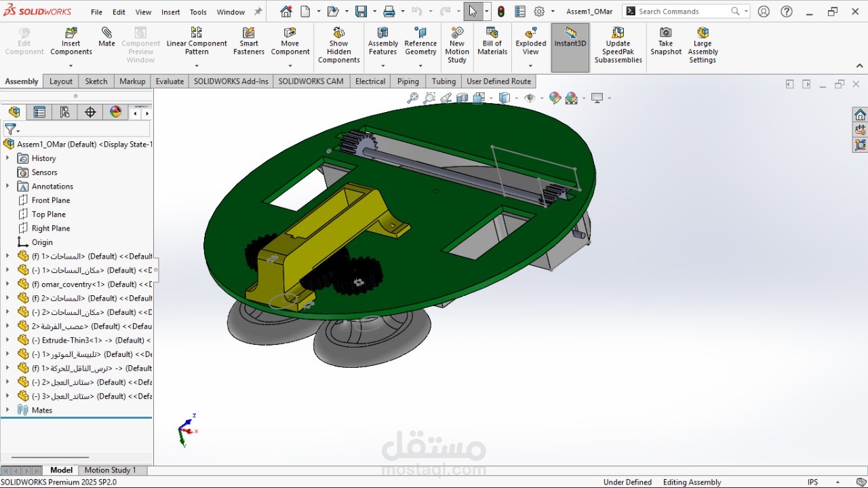This screenshot has width=868, height=488.
Task: Open Assembly Features
Action: click(383, 41)
